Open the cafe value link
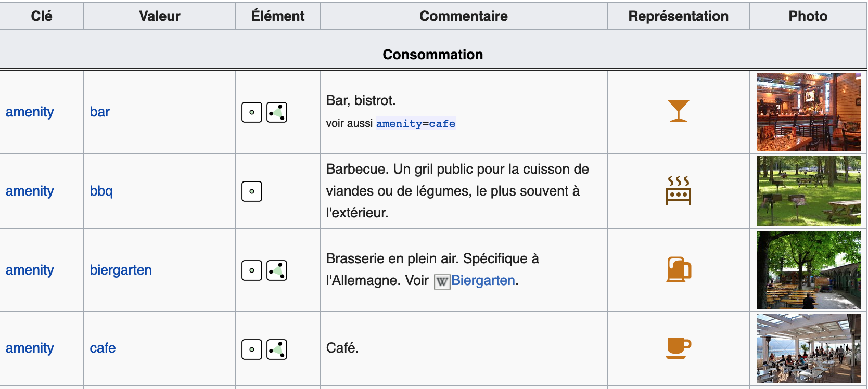This screenshot has width=868, height=389. click(x=103, y=348)
